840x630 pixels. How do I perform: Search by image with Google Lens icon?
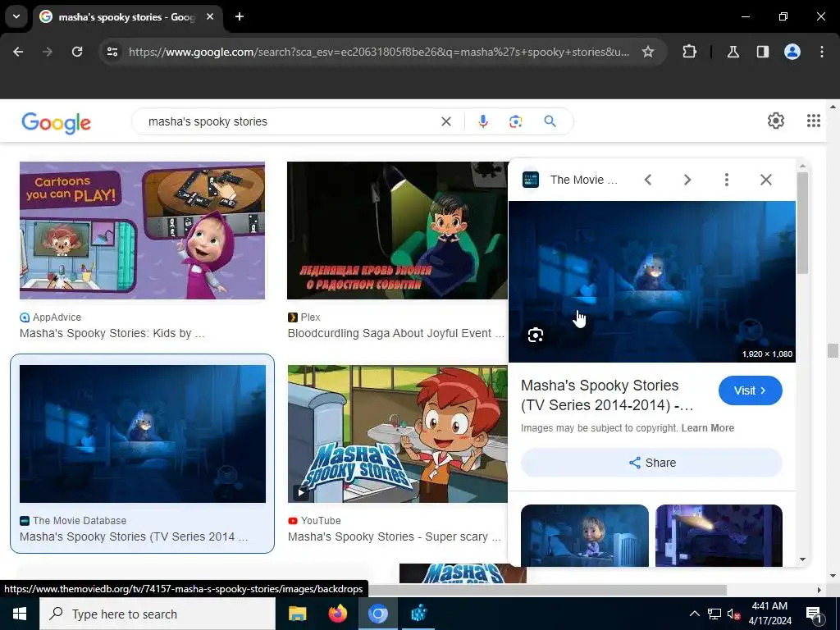515,121
